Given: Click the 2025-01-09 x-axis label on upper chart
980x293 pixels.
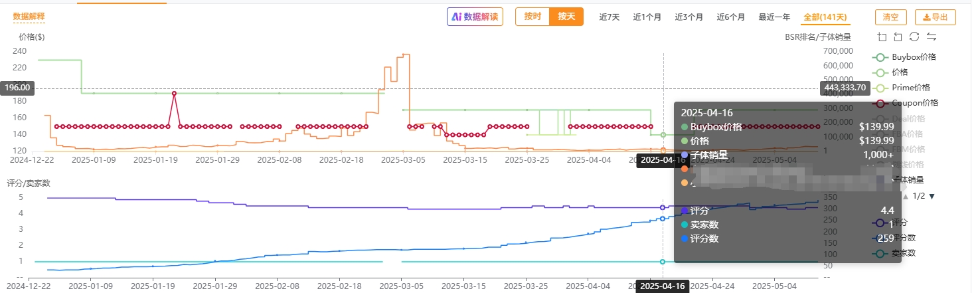Looking at the screenshot, I should click(x=92, y=159).
